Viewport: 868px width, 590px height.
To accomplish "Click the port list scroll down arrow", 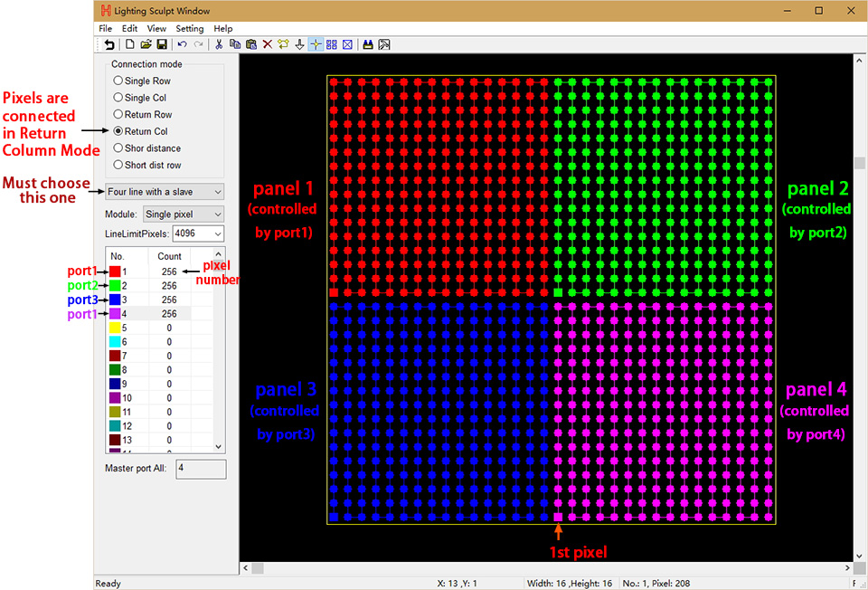I will coord(219,446).
